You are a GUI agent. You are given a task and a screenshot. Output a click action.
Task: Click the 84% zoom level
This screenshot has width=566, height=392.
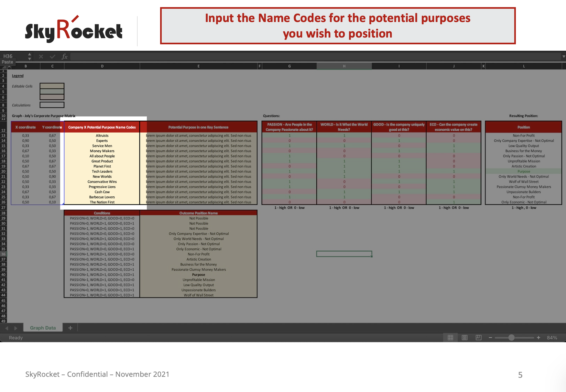pos(552,338)
